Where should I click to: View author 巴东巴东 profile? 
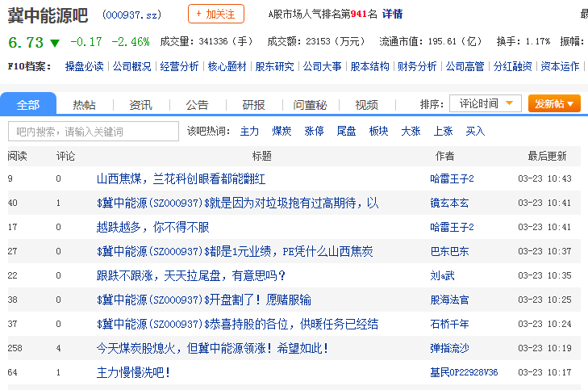(449, 251)
